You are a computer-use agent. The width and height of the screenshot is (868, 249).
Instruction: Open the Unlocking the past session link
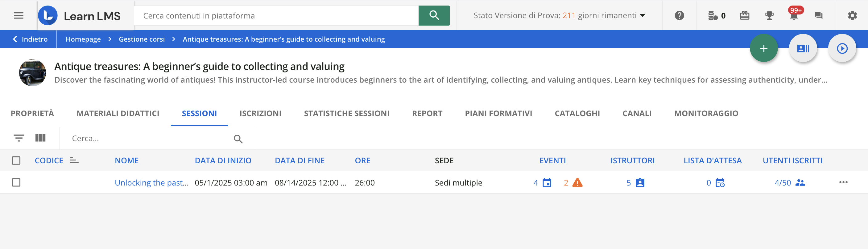151,183
